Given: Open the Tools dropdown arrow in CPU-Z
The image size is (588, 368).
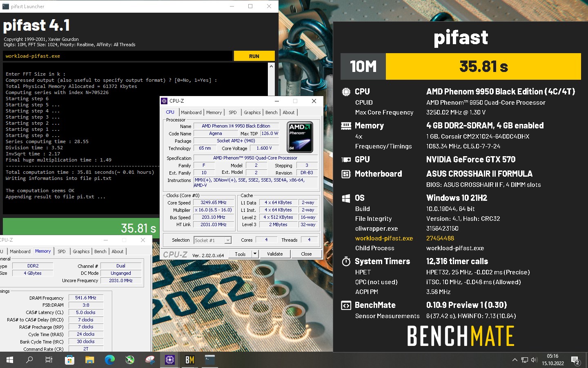Looking at the screenshot, I should click(x=255, y=254).
